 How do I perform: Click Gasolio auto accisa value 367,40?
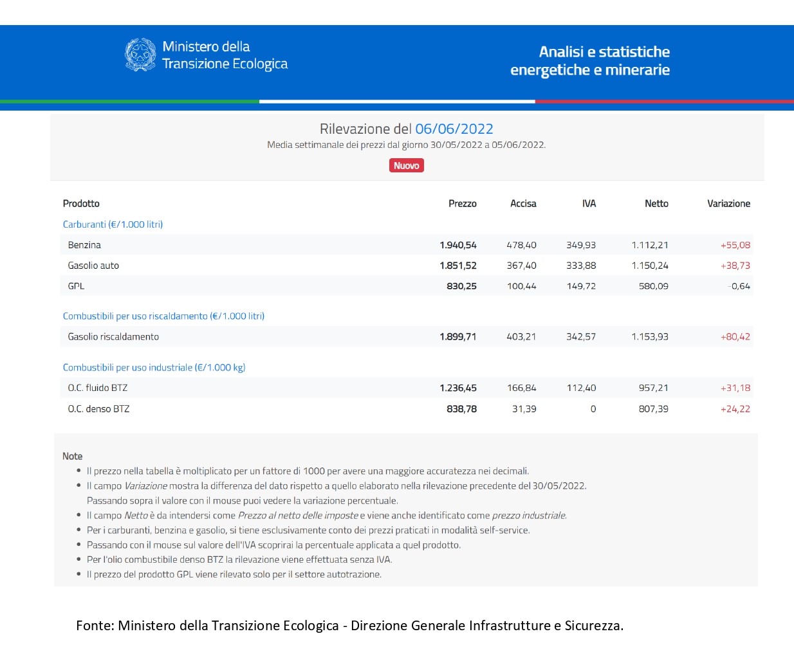pyautogui.click(x=521, y=266)
